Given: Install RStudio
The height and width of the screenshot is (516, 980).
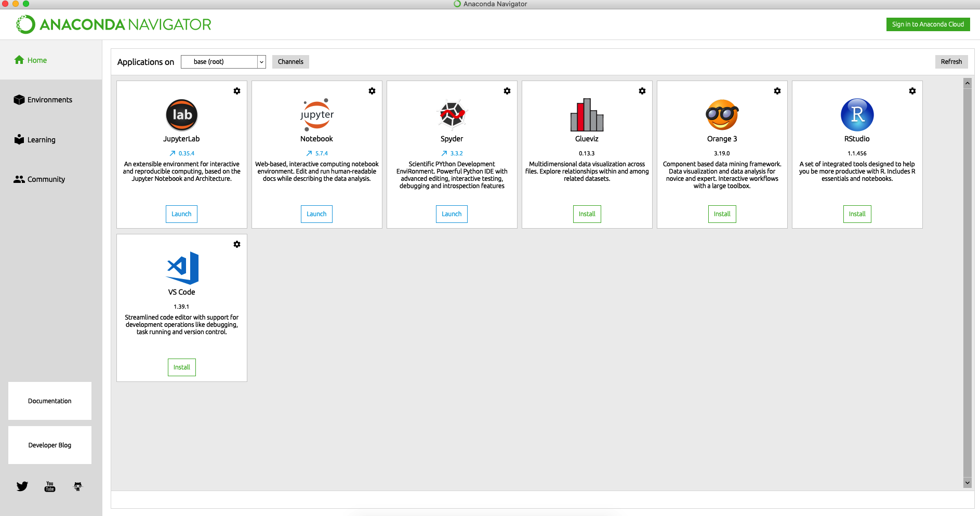Looking at the screenshot, I should 857,214.
